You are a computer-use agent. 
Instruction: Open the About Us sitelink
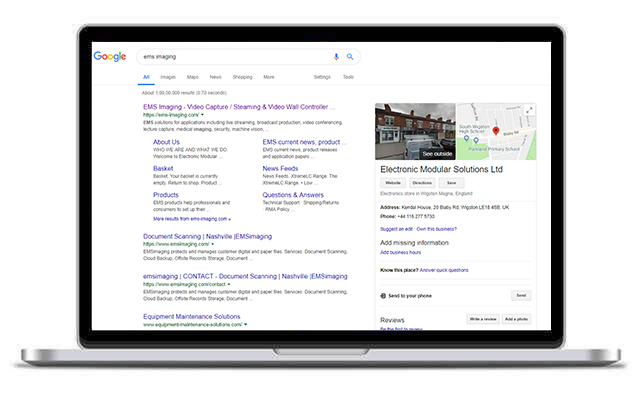coord(166,142)
